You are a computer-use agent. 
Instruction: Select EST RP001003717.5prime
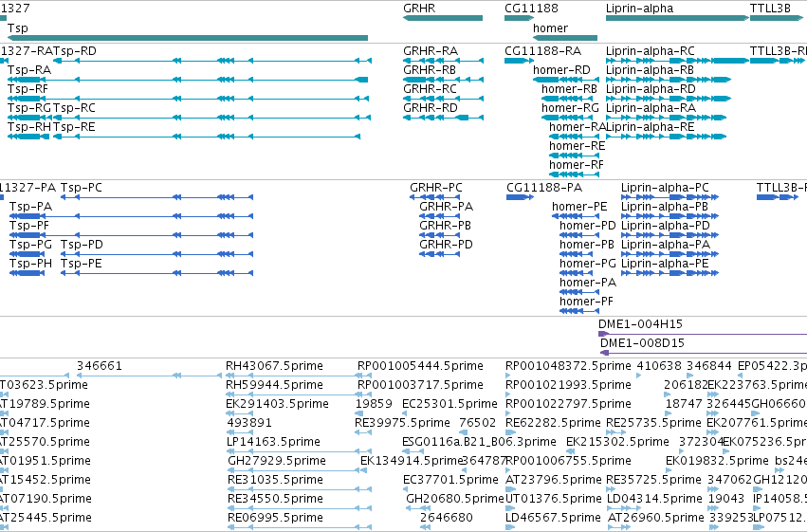tap(420, 385)
